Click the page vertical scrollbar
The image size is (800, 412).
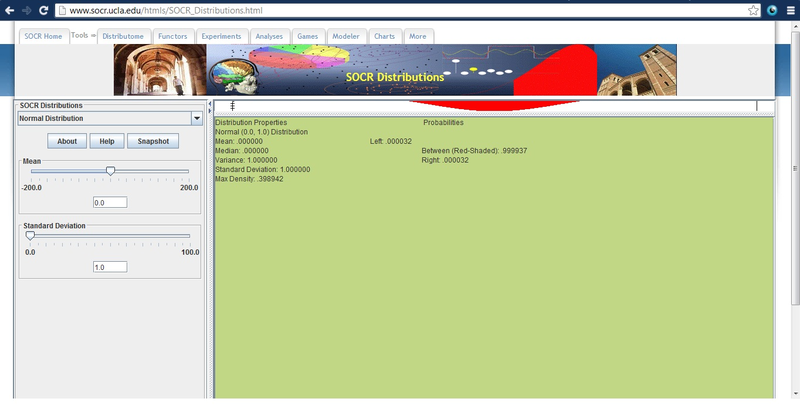(795, 168)
